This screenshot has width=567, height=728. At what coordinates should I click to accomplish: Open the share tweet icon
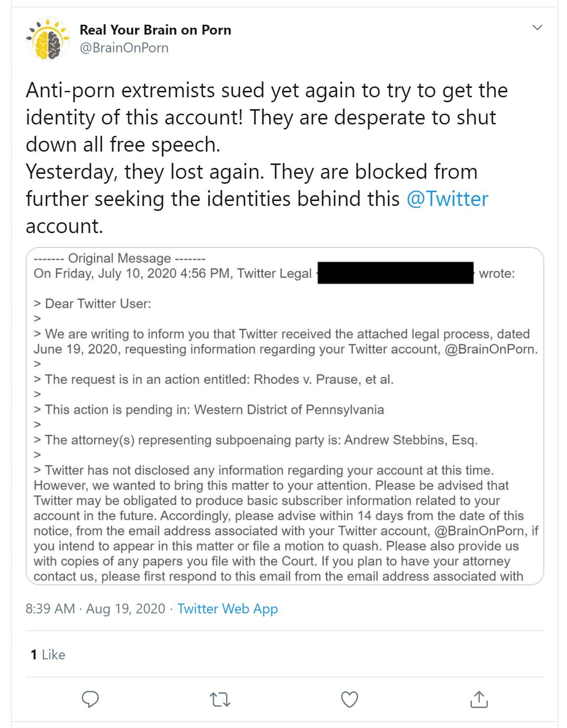point(479,699)
